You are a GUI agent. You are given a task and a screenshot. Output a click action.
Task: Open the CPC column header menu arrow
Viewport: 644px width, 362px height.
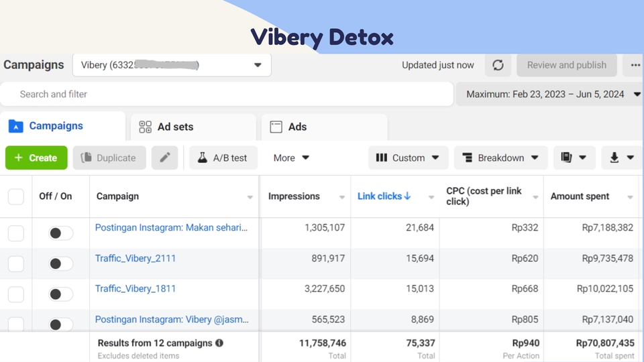click(535, 197)
